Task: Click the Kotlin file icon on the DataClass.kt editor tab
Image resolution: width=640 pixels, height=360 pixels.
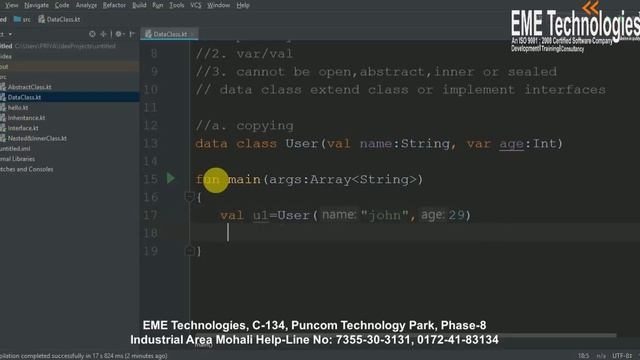Action: click(x=148, y=34)
